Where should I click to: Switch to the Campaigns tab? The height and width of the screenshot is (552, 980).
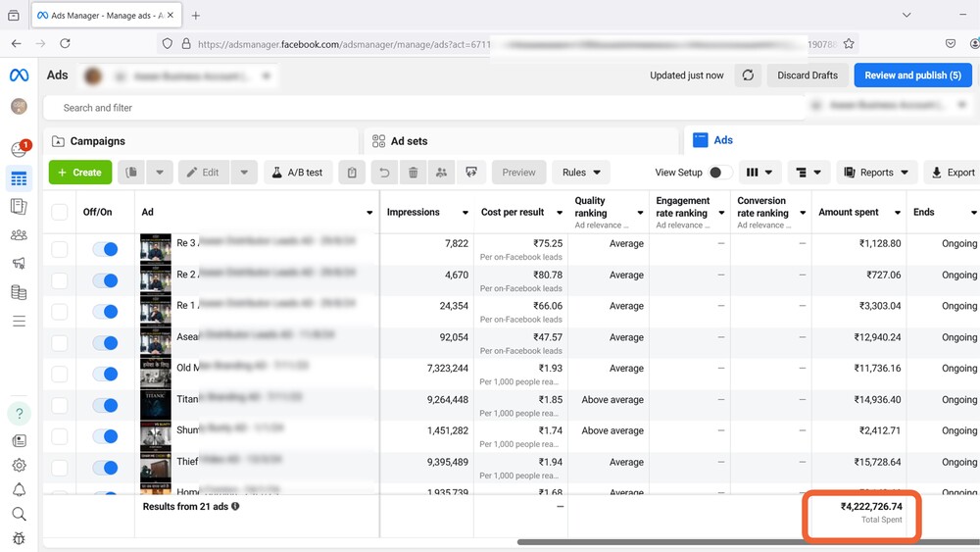coord(98,141)
